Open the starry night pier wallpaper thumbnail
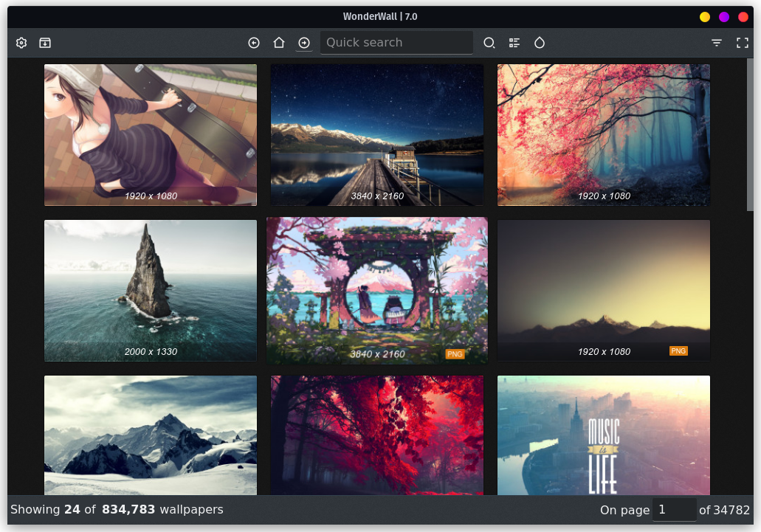 tap(376, 135)
